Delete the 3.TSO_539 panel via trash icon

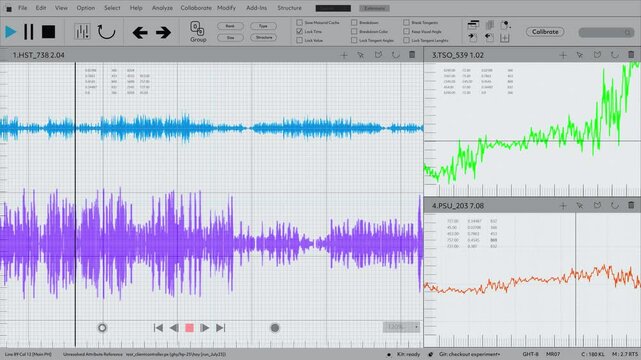[631, 54]
